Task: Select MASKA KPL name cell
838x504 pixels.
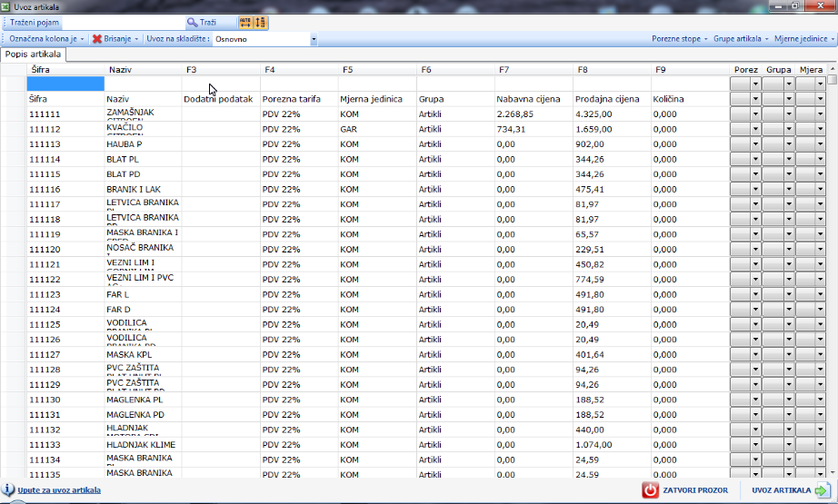Action: (x=143, y=354)
